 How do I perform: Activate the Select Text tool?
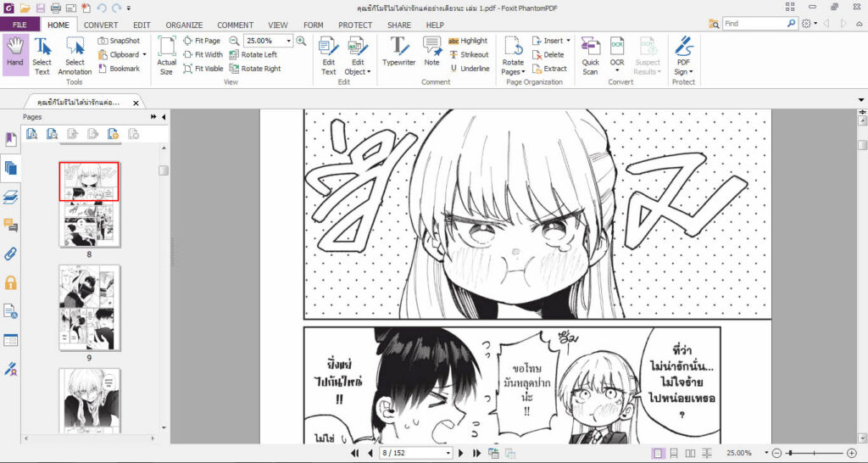(42, 57)
